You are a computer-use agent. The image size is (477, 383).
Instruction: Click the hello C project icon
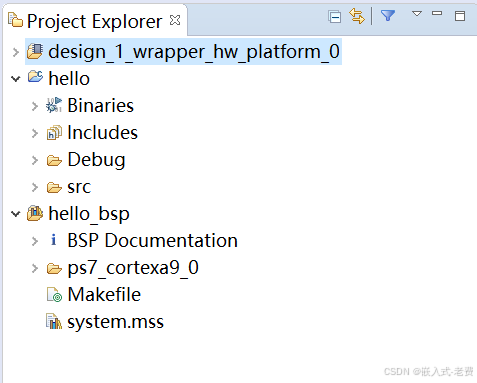35,77
